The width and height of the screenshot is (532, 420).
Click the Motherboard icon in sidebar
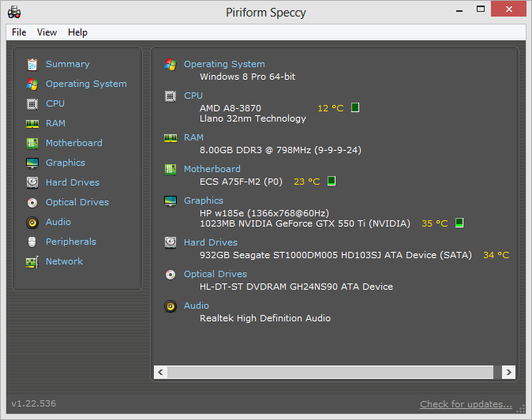coord(32,143)
